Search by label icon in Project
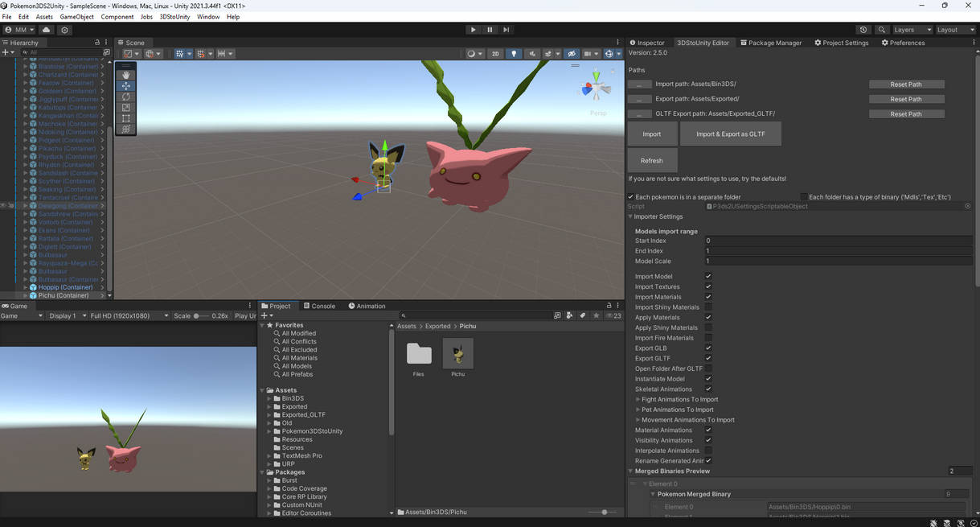The image size is (980, 527). (582, 315)
